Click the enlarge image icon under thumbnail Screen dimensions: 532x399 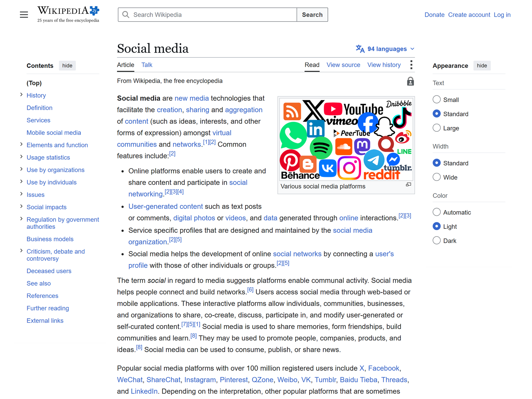tap(409, 185)
